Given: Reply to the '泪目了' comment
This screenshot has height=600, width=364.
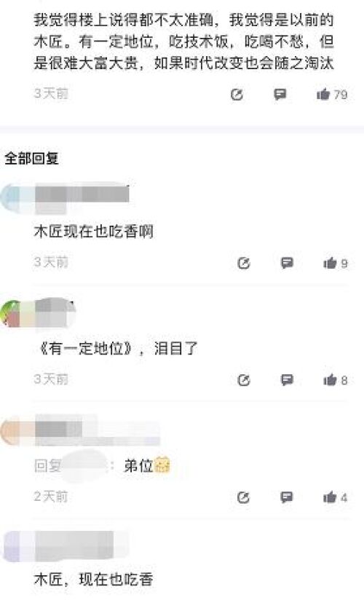Looking at the screenshot, I should 287,379.
